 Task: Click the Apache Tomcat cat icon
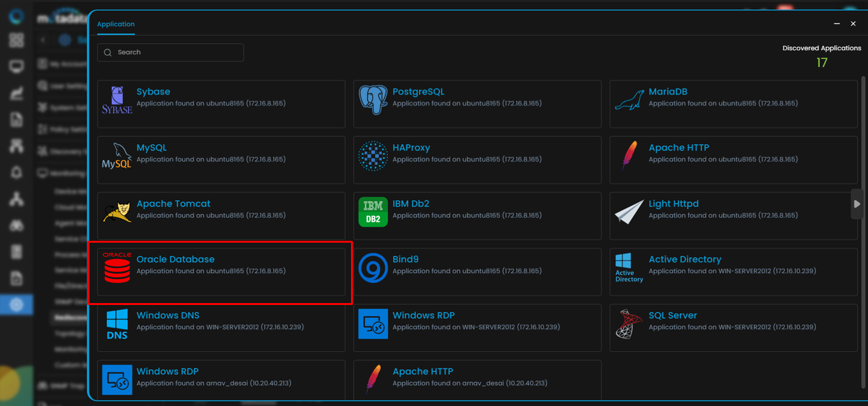[x=117, y=212]
